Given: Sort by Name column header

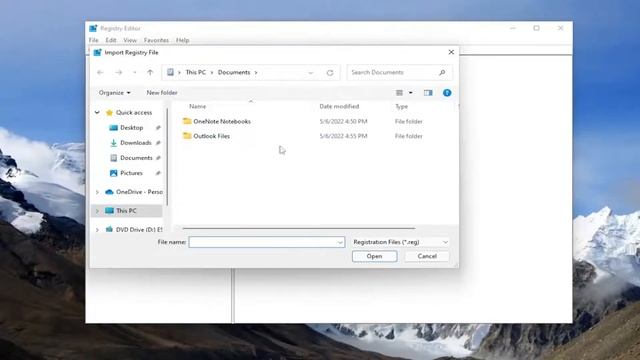Looking at the screenshot, I should point(198,106).
